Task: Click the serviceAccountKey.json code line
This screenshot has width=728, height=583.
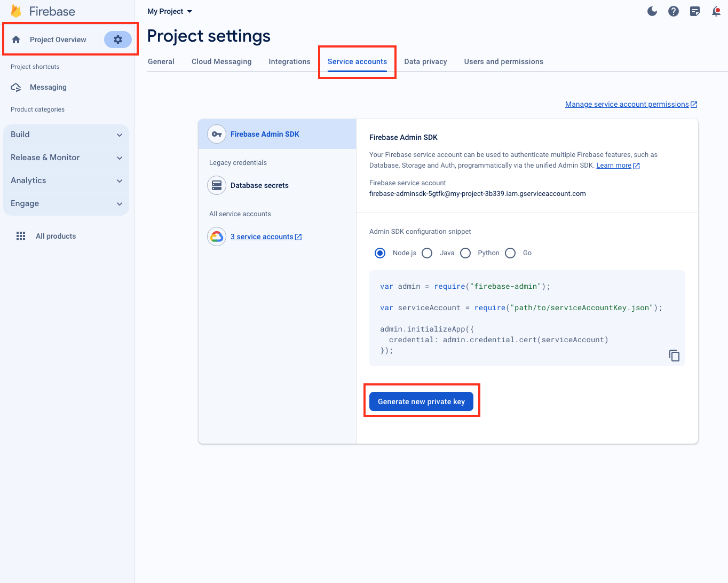Action: pyautogui.click(x=521, y=308)
